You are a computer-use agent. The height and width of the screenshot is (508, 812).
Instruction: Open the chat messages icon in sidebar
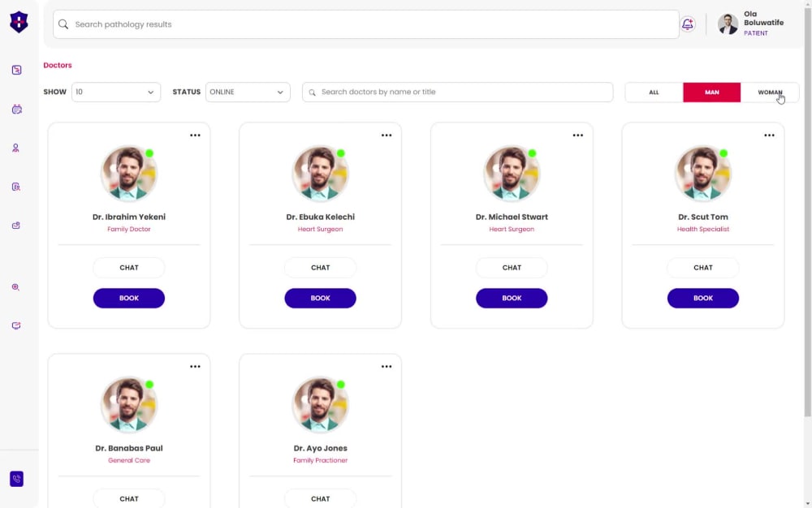16,325
